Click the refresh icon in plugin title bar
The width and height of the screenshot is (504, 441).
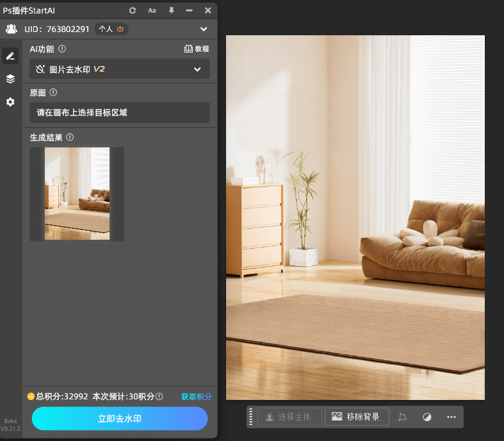coord(133,10)
